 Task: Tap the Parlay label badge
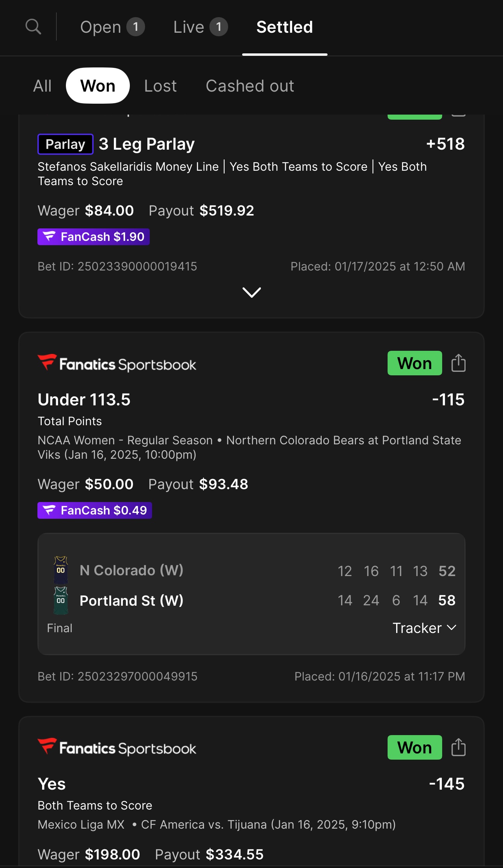pyautogui.click(x=65, y=144)
